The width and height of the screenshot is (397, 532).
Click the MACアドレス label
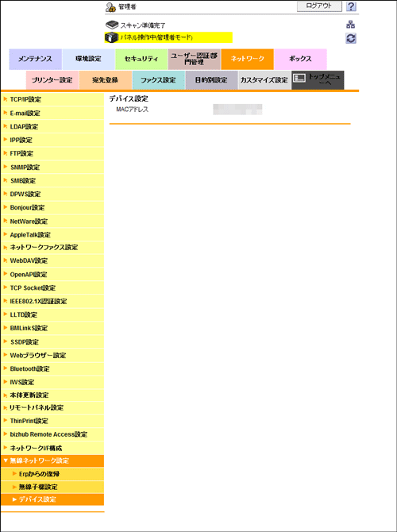click(132, 110)
